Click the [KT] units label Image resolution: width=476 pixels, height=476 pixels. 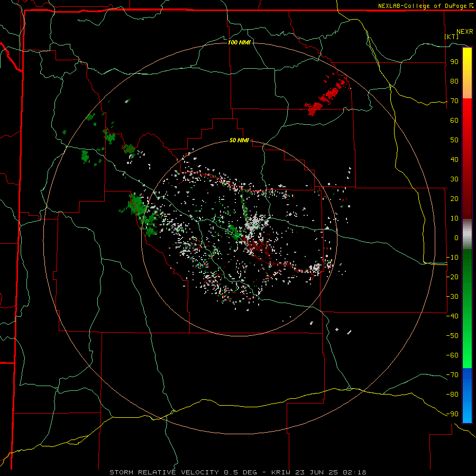452,36
